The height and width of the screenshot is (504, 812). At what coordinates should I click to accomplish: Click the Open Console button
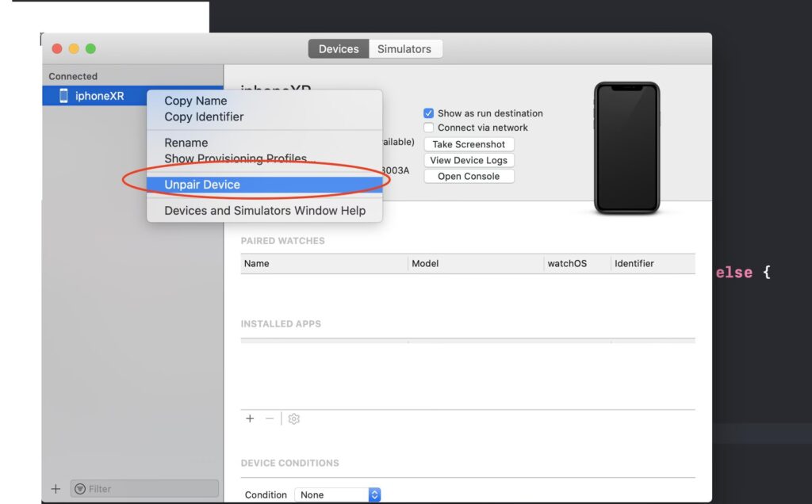[469, 176]
